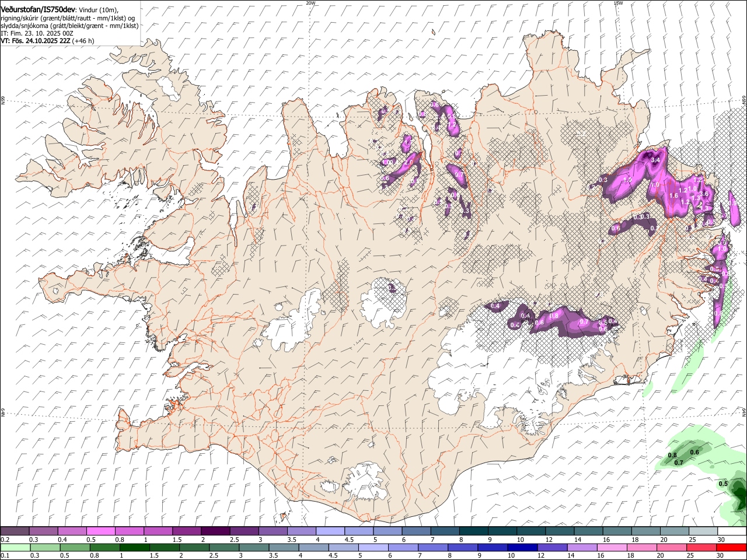The height and width of the screenshot is (560, 747).
Task: Click the upper legend swatch between 1 and 1.5
Action: coord(158,531)
